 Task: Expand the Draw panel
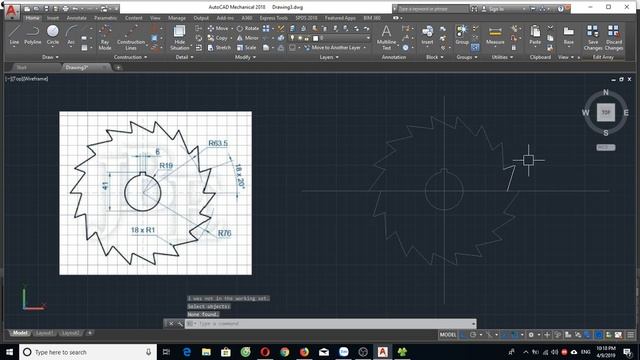click(51, 57)
